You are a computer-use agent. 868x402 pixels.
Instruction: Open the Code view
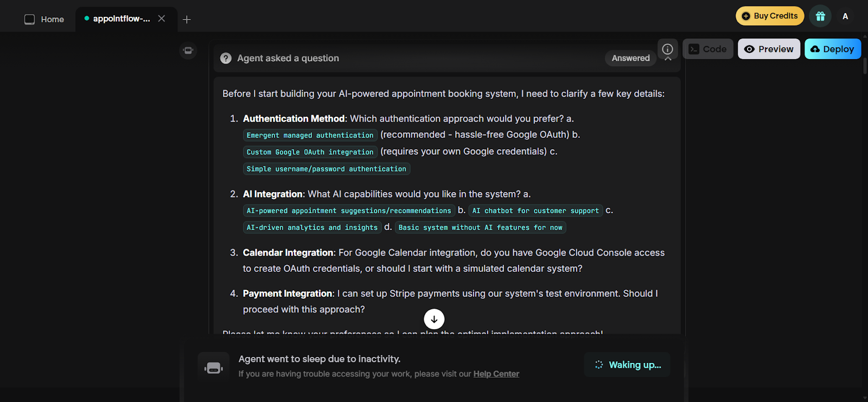(x=708, y=49)
